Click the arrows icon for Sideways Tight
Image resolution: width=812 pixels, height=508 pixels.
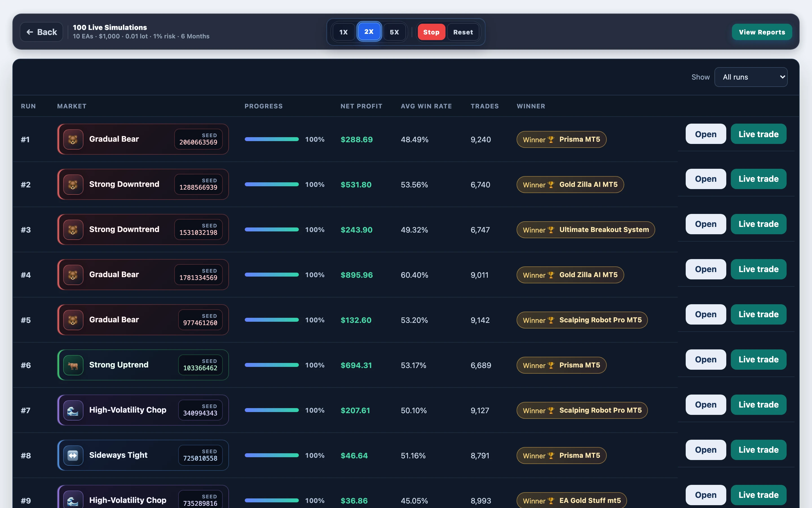73,455
